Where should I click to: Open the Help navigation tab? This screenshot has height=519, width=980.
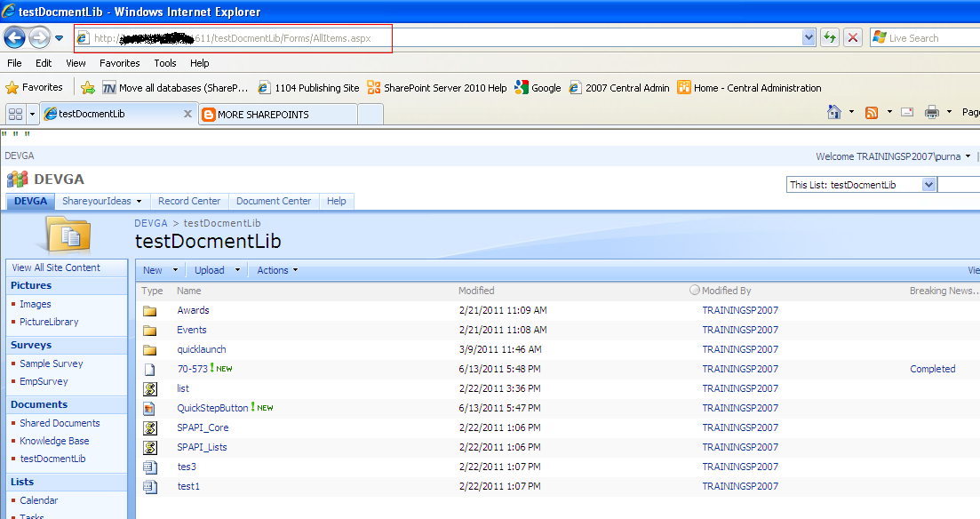(x=336, y=202)
